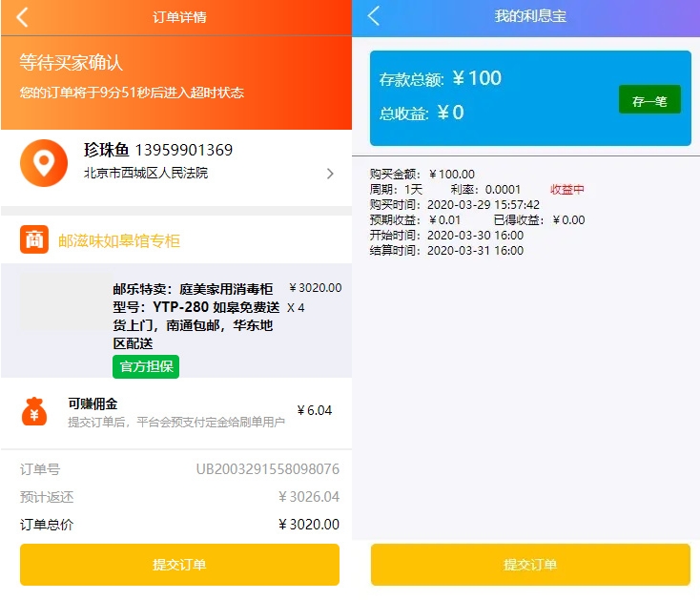Tap recipient name 珍珠鱼 with phone number
The width and height of the screenshot is (700, 600).
click(x=158, y=150)
